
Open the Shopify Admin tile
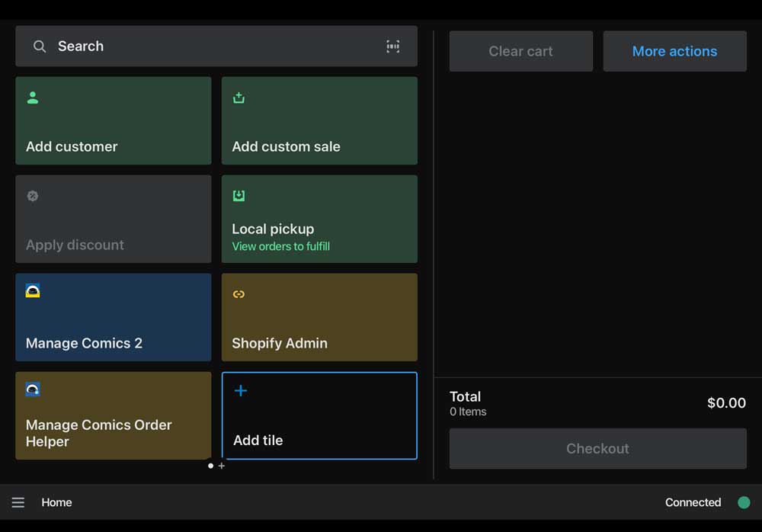click(319, 317)
